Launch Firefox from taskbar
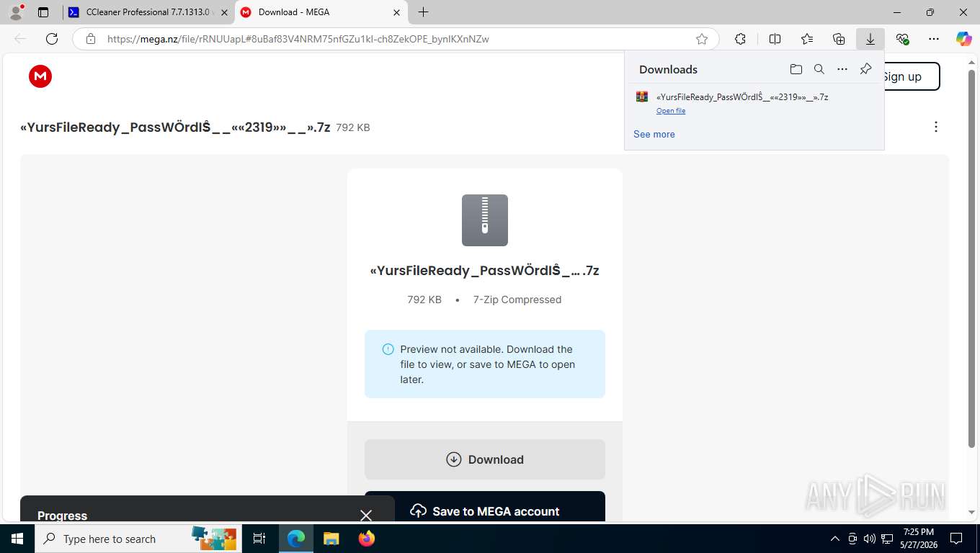The height and width of the screenshot is (553, 980). coord(367,539)
